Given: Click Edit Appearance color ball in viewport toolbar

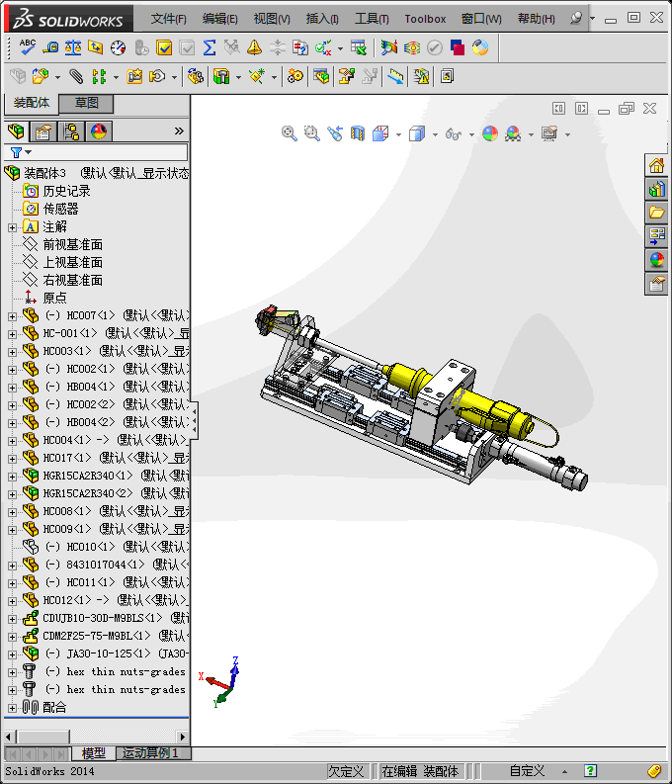Looking at the screenshot, I should (489, 133).
